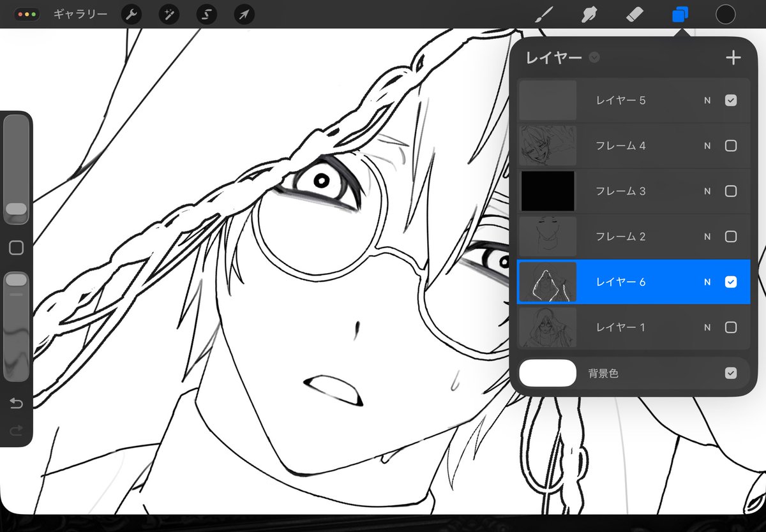This screenshot has height=532, width=766.
Task: Open the active color picker circle
Action: (x=726, y=14)
